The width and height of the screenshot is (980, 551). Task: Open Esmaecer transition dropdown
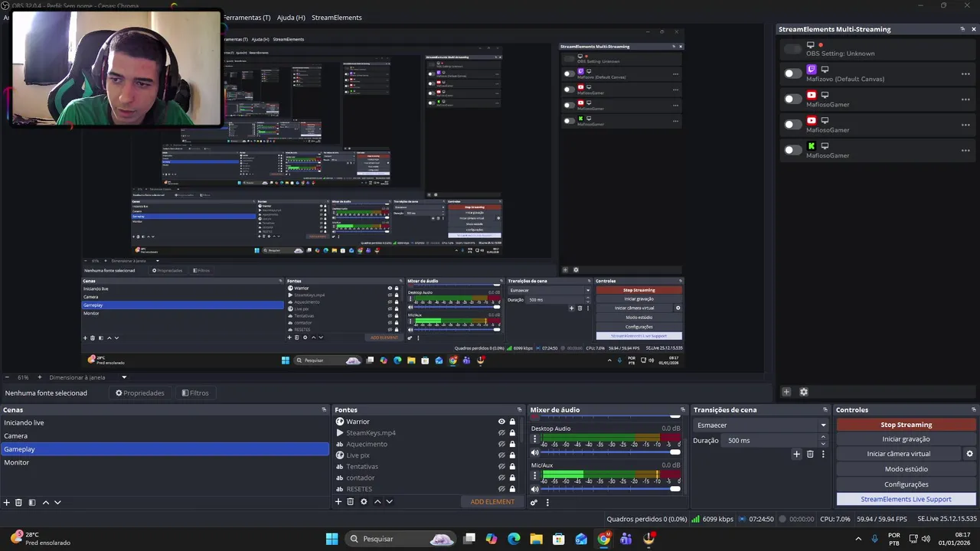[761, 425]
